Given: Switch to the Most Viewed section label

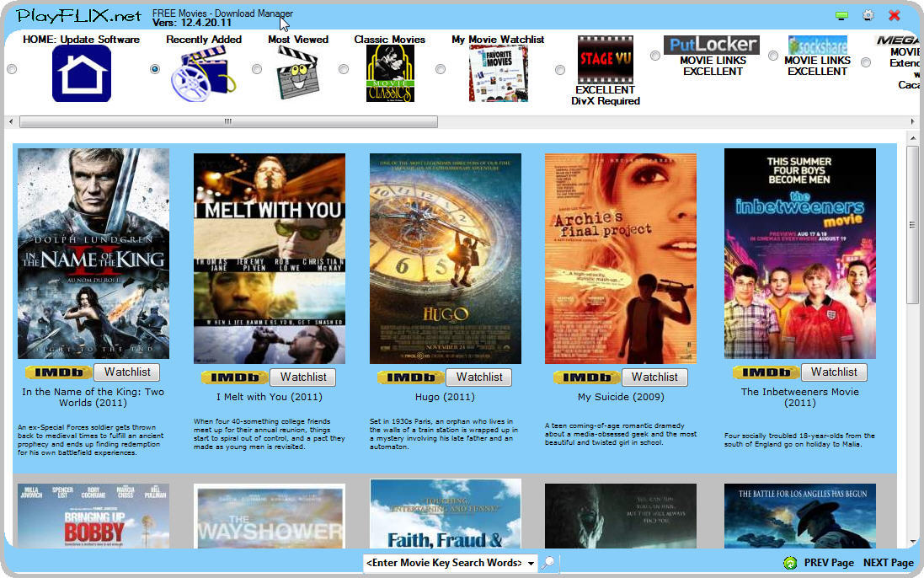Looking at the screenshot, I should 298,39.
